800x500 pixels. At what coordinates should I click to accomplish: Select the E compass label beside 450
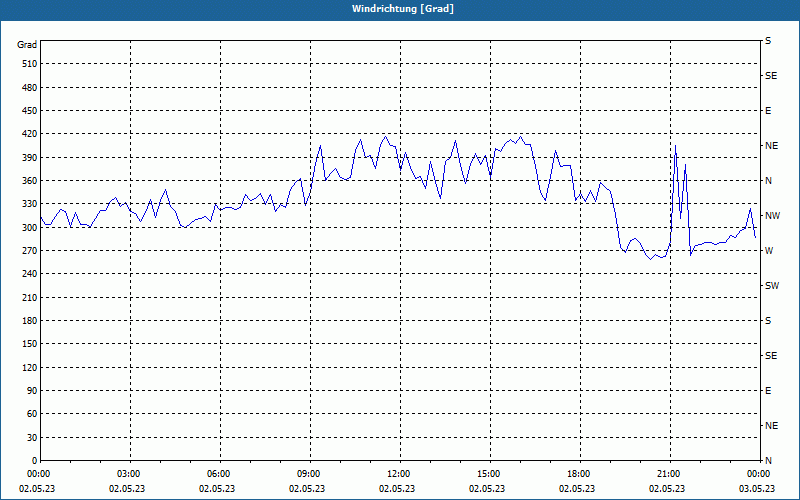pyautogui.click(x=768, y=111)
